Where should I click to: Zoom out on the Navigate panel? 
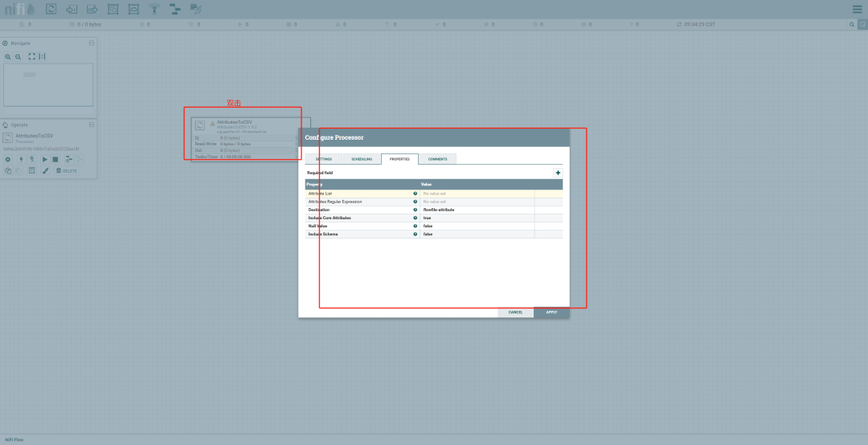point(18,56)
